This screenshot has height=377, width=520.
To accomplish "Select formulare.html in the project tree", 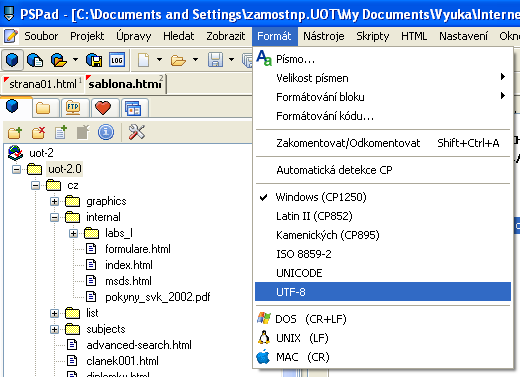I will click(x=138, y=249).
